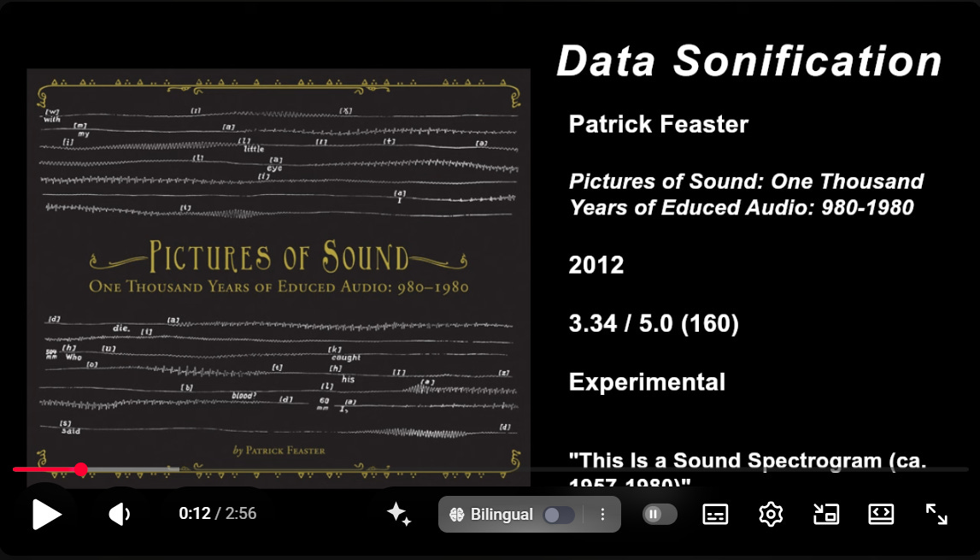Seek along the video progress bar
This screenshot has width=980, height=560.
click(490, 469)
